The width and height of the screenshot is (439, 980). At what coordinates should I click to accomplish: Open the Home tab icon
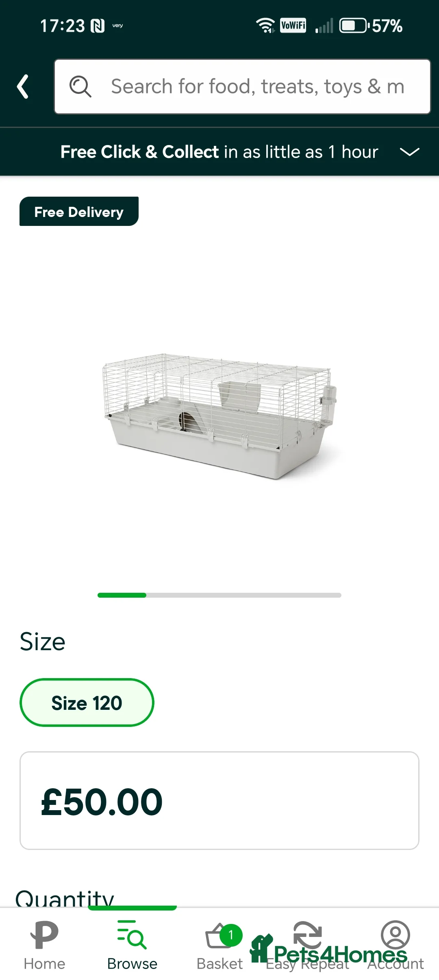[x=44, y=935]
